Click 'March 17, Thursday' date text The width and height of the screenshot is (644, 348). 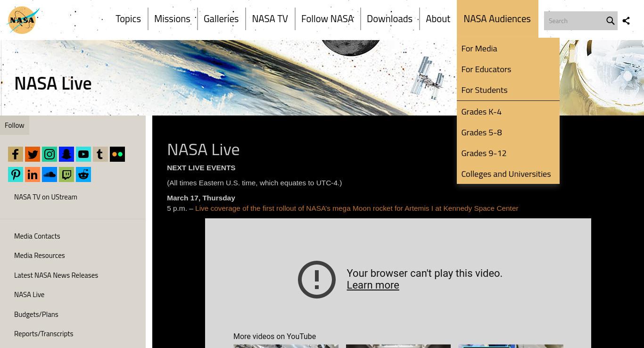coord(201,198)
